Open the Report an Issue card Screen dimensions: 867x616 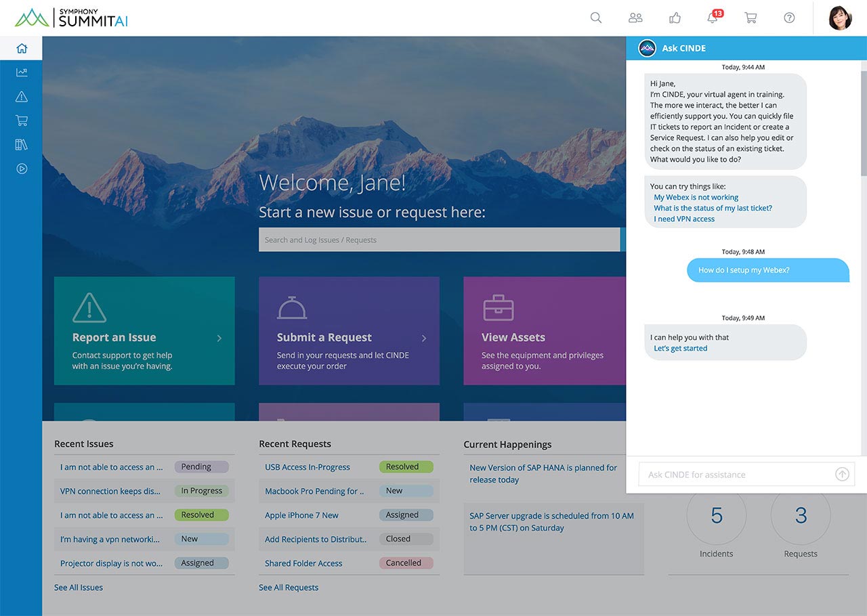coord(144,331)
